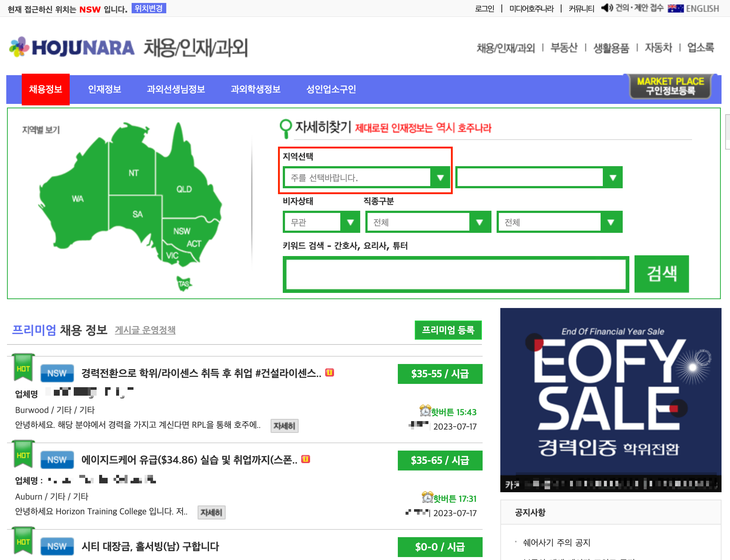Click the Hojunara flower logo
The width and height of the screenshot is (730, 560).
point(19,47)
